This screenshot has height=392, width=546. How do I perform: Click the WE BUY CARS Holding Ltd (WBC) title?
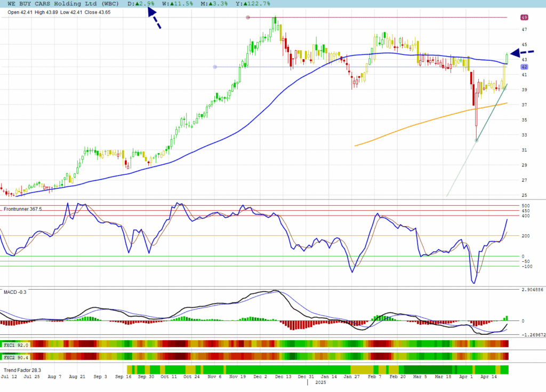pyautogui.click(x=63, y=4)
